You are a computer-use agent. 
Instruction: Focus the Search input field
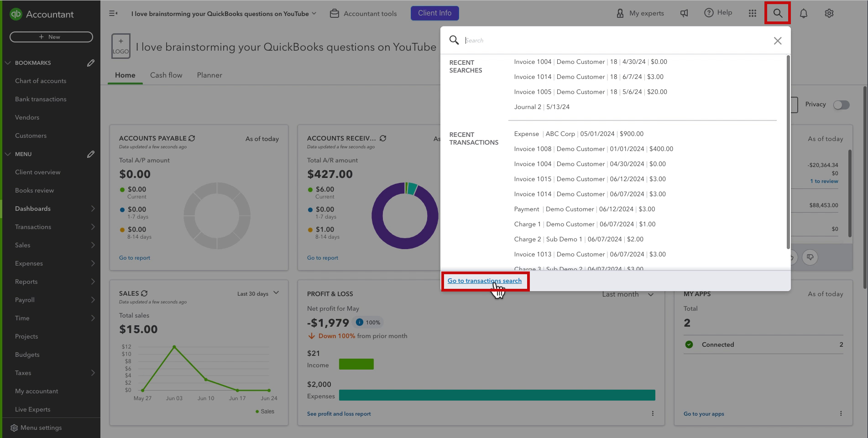(x=616, y=41)
